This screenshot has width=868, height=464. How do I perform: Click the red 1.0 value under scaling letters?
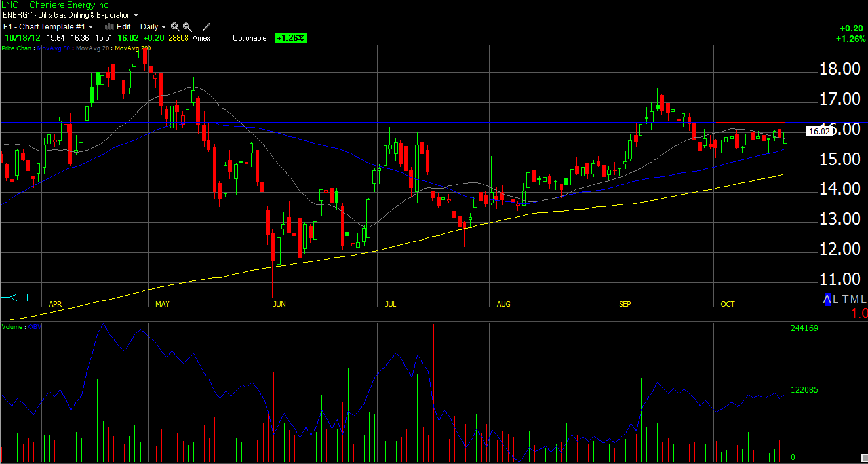(859, 313)
